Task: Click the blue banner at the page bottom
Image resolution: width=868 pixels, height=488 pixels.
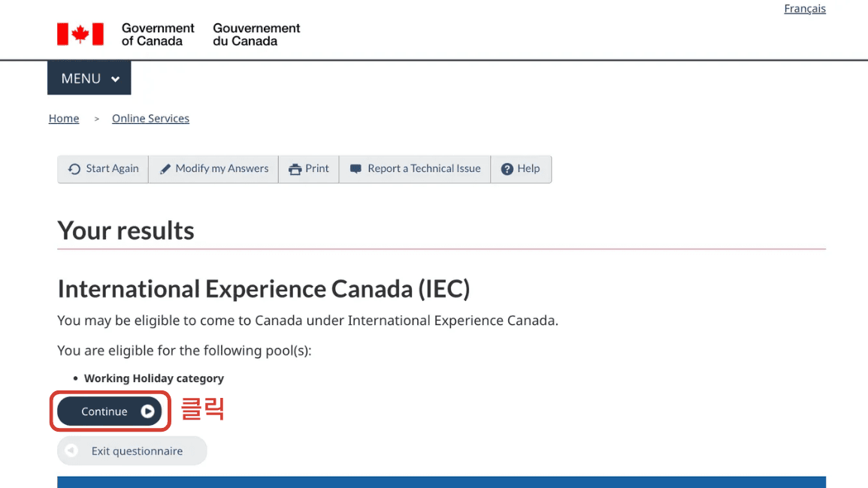Action: (x=441, y=482)
